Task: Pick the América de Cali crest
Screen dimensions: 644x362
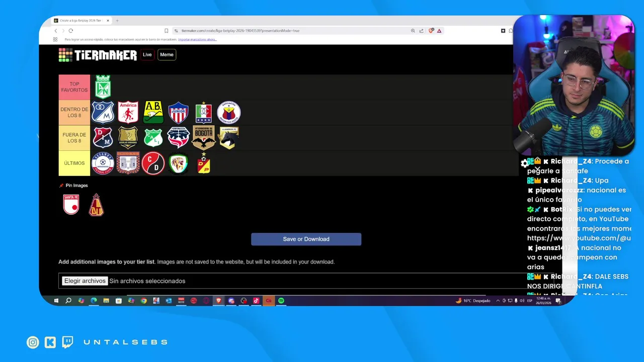Action: (x=128, y=113)
